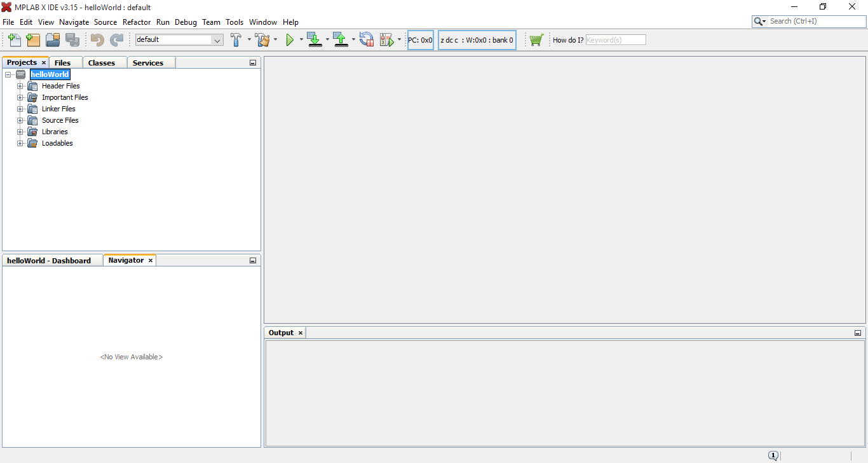Click the Refresh Debug Tool Status icon
Image resolution: width=868 pixels, height=463 pixels.
pos(367,39)
